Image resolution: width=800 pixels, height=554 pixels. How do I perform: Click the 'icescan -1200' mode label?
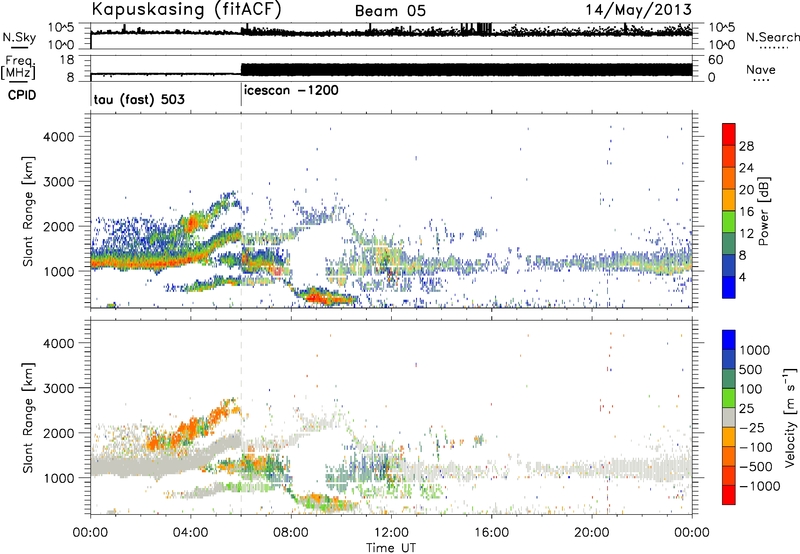pos(291,90)
